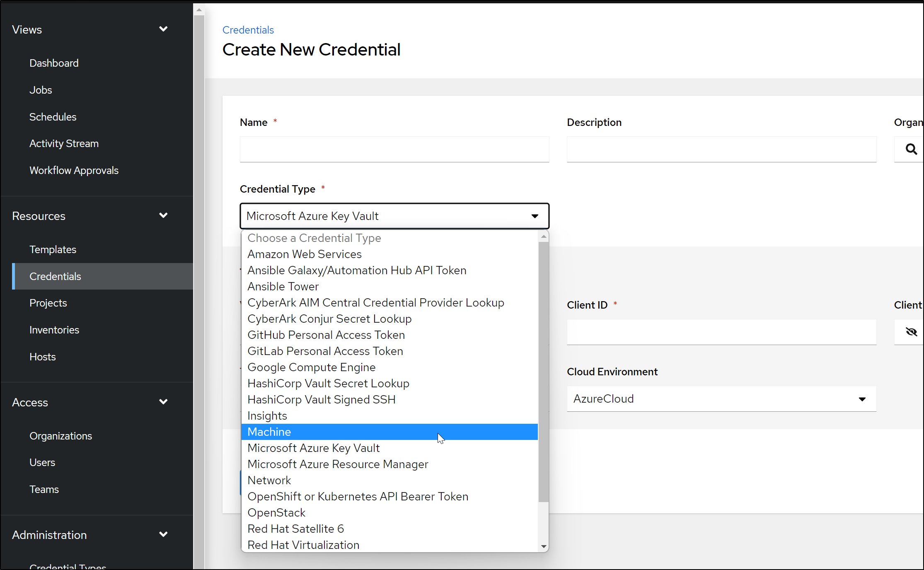Image resolution: width=924 pixels, height=570 pixels.
Task: Open the Credential Type dropdown arrow
Action: tap(535, 216)
